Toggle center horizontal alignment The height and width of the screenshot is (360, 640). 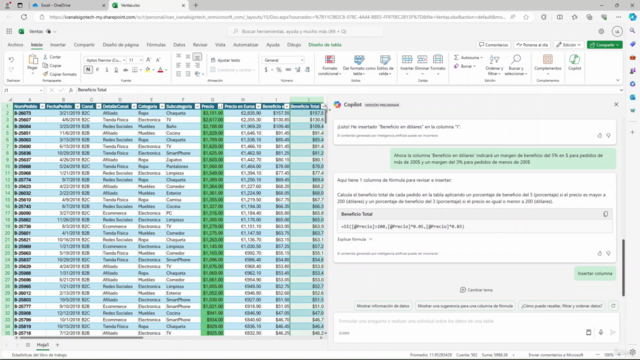(x=188, y=65)
